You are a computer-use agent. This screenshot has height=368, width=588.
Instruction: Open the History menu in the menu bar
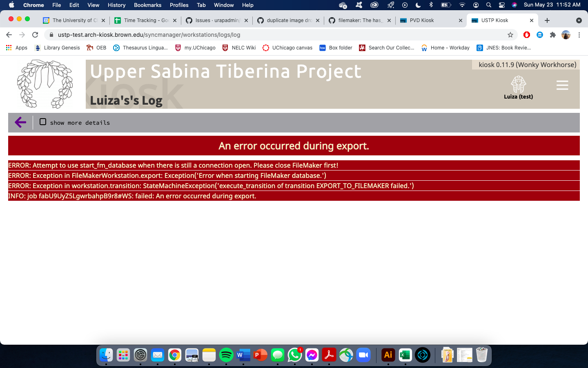tap(116, 5)
